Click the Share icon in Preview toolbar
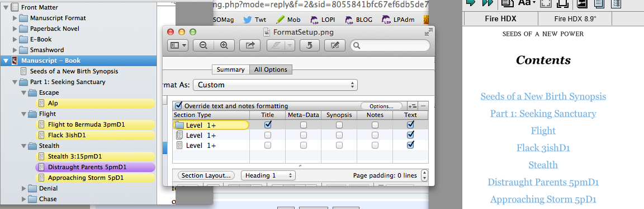The width and height of the screenshot is (644, 209). (250, 46)
